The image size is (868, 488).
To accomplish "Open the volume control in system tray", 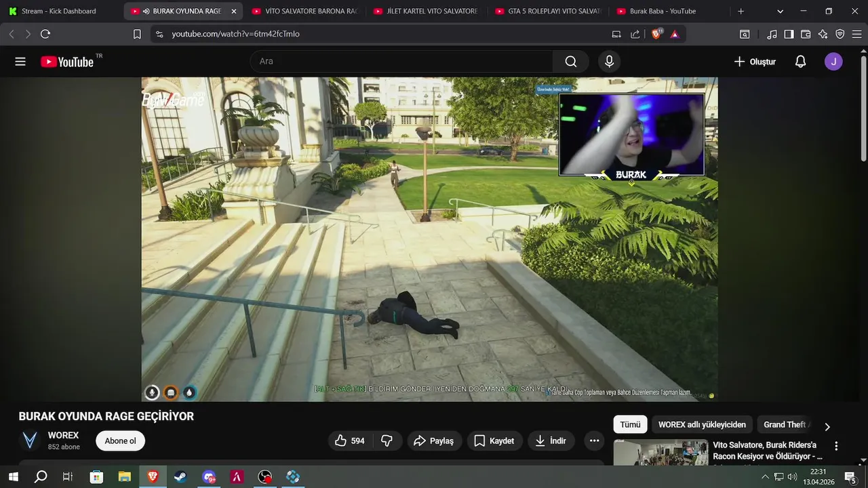I will 792,477.
